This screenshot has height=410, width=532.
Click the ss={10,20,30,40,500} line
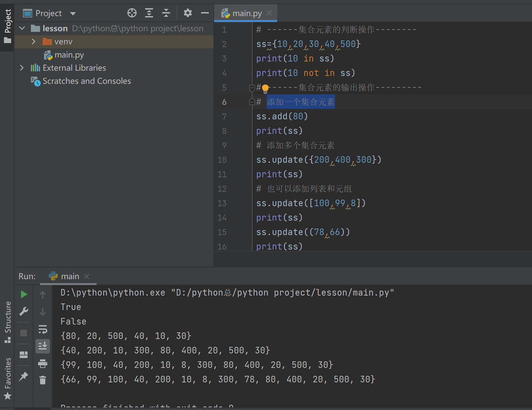[x=308, y=44]
